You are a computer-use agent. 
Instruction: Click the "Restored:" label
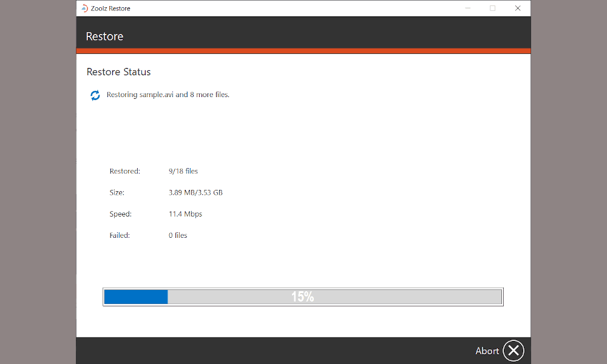click(124, 171)
